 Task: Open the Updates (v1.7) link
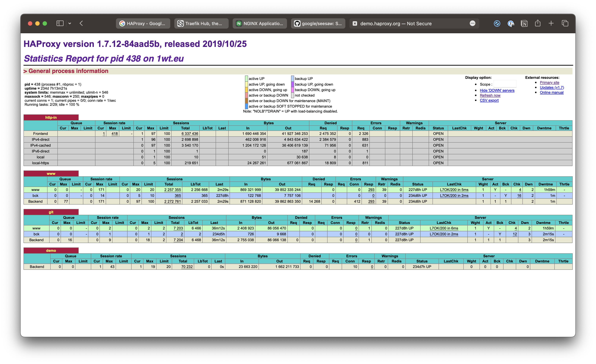pyautogui.click(x=552, y=87)
